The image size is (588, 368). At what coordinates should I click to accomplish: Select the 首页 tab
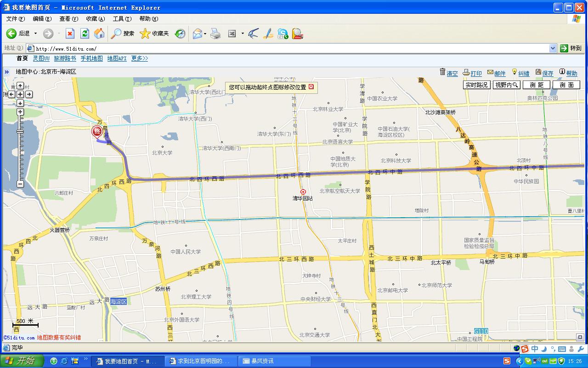coord(22,58)
